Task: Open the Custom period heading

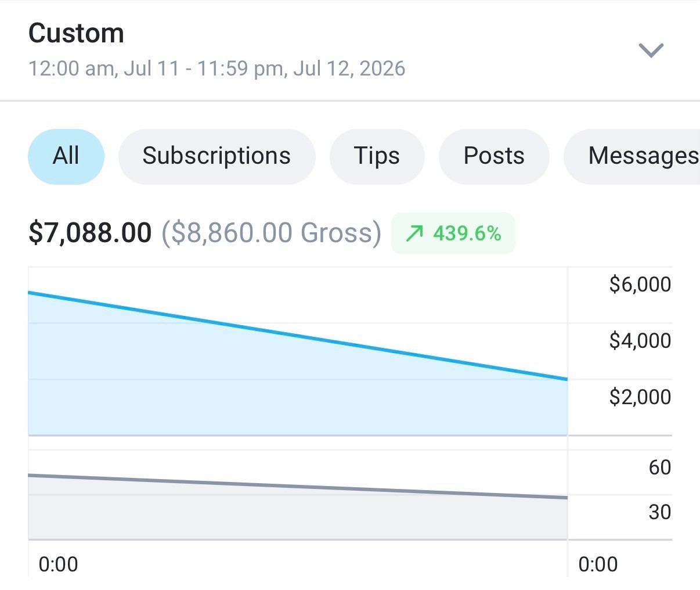Action: coord(76,33)
